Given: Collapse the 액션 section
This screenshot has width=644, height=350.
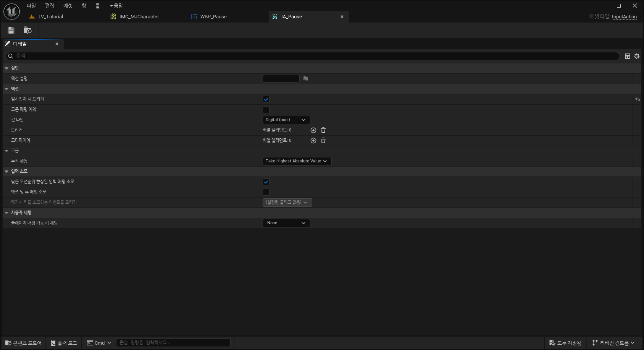Looking at the screenshot, I should point(6,89).
